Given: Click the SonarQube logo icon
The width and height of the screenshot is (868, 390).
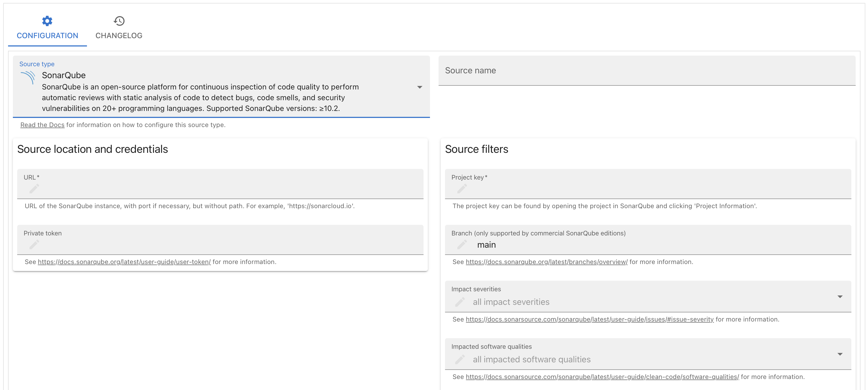Looking at the screenshot, I should coord(28,77).
